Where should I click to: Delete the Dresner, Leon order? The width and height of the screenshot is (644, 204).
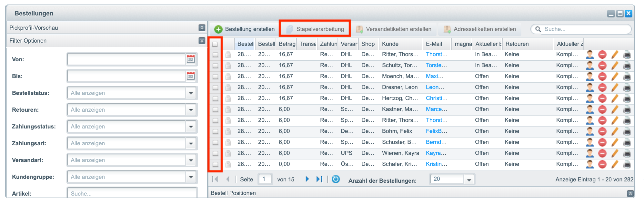coord(602,87)
